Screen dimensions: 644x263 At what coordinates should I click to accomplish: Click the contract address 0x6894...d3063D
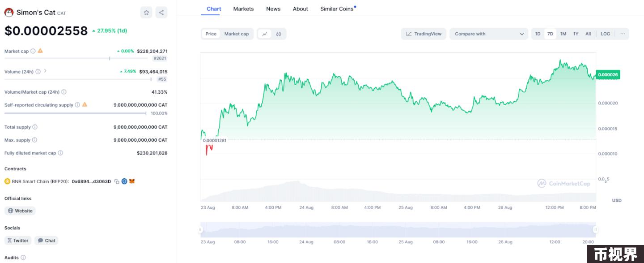pos(91,181)
